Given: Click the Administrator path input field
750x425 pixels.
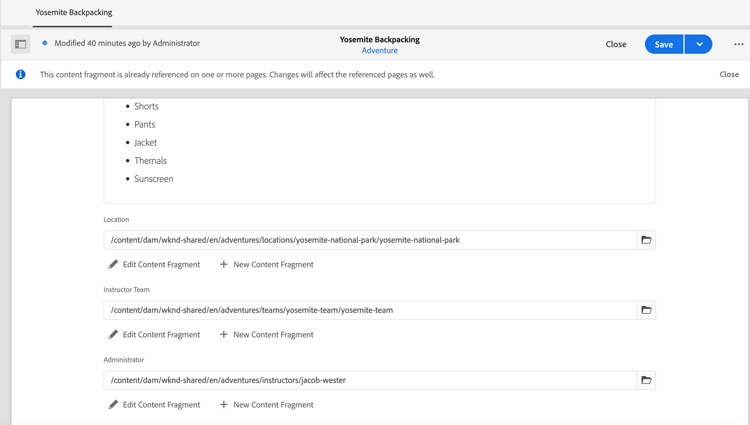Looking at the screenshot, I should (x=370, y=380).
